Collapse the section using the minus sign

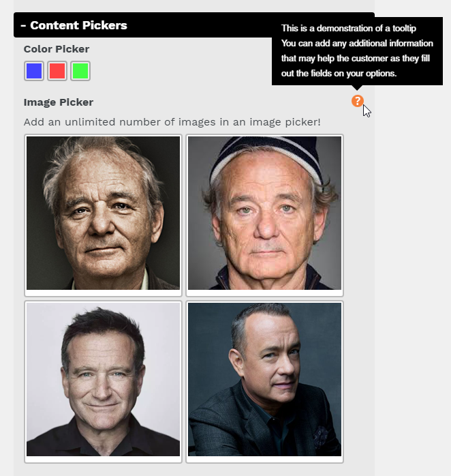[x=23, y=26]
